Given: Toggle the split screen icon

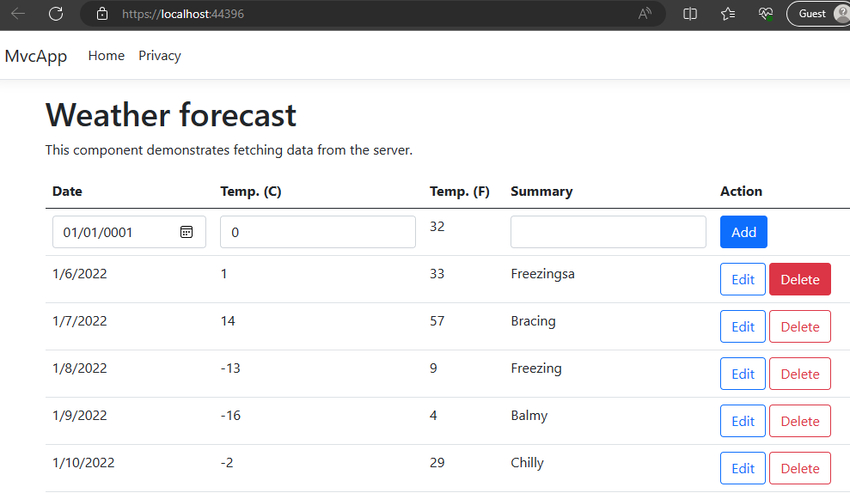Looking at the screenshot, I should click(x=690, y=14).
